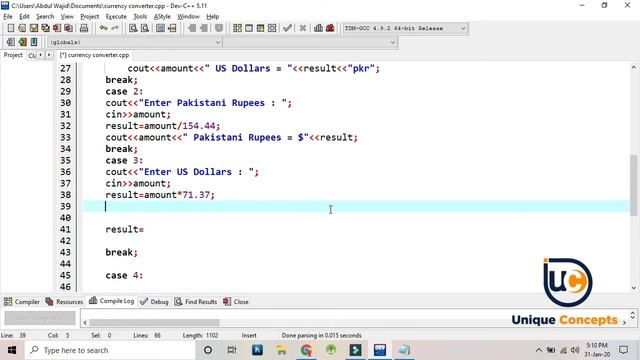Start debugging with the checkmark icon
Image resolution: width=640 pixels, height=360 pixels.
287,28
